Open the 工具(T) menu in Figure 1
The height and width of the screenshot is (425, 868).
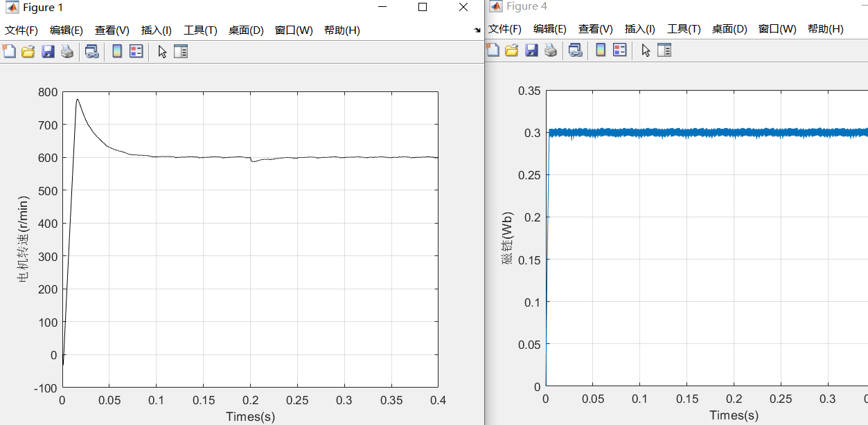click(200, 30)
